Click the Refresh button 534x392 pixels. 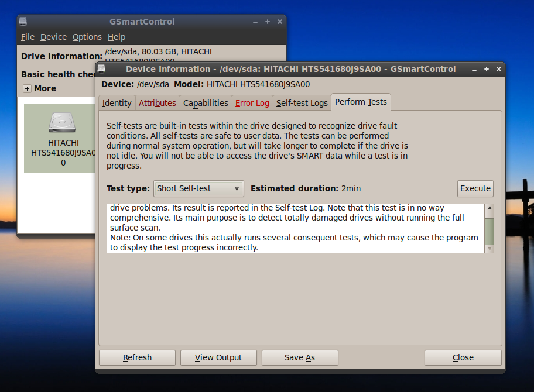pyautogui.click(x=136, y=357)
